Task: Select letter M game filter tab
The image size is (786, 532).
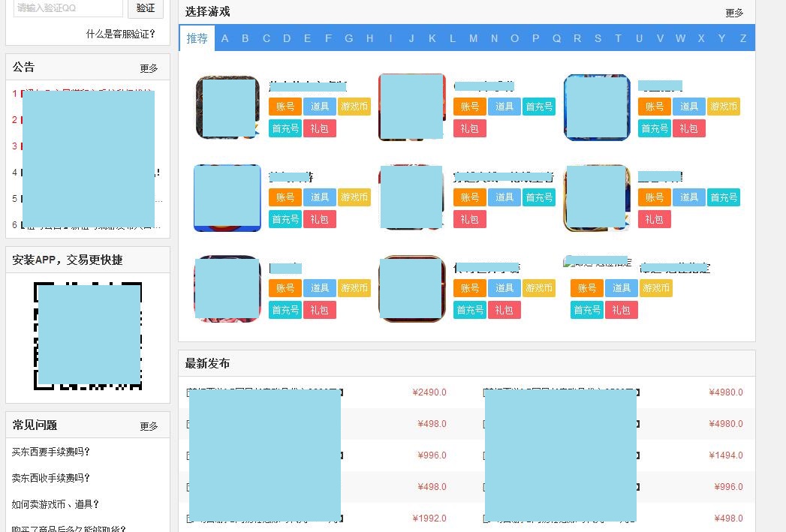Action: click(x=473, y=38)
